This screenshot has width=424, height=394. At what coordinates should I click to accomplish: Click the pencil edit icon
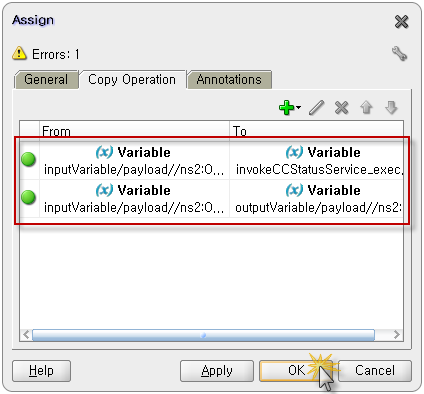point(316,108)
